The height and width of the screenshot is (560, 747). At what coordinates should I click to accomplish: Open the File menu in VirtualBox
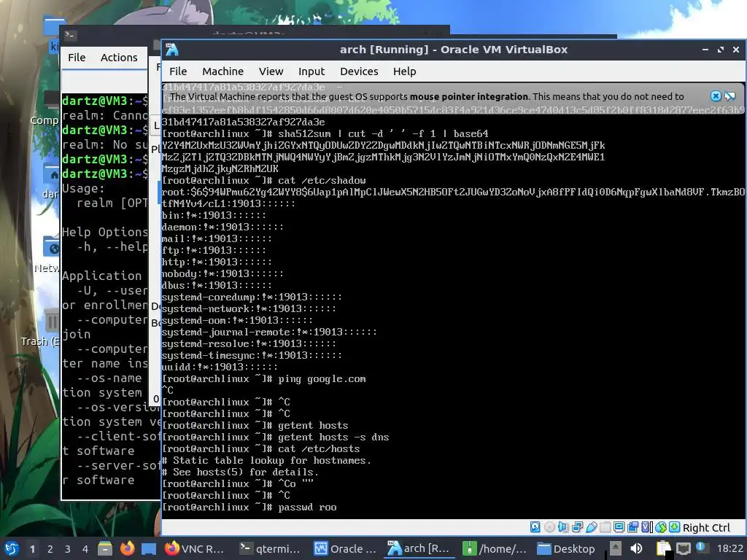click(x=178, y=71)
